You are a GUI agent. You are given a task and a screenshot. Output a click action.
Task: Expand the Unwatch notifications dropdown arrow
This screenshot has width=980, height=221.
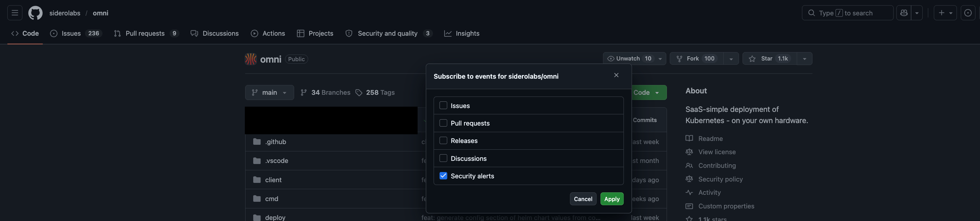(660, 59)
